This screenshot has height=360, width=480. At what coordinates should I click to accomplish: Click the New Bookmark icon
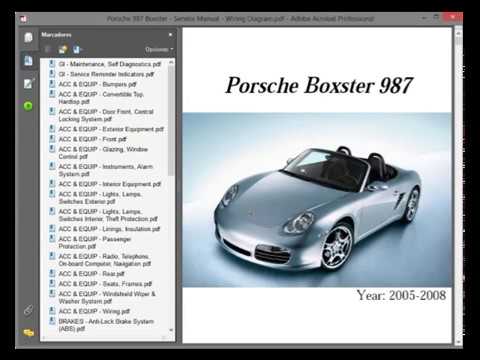coord(62,50)
